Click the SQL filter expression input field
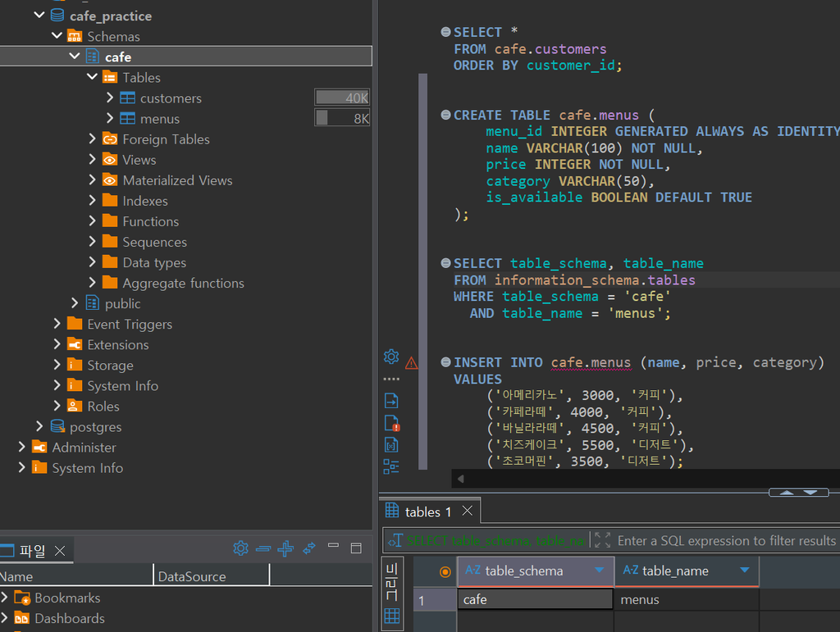 coord(728,540)
